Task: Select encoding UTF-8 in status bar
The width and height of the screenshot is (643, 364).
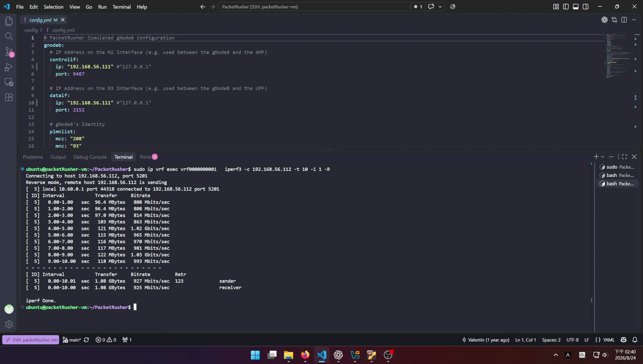Action: click(x=572, y=340)
